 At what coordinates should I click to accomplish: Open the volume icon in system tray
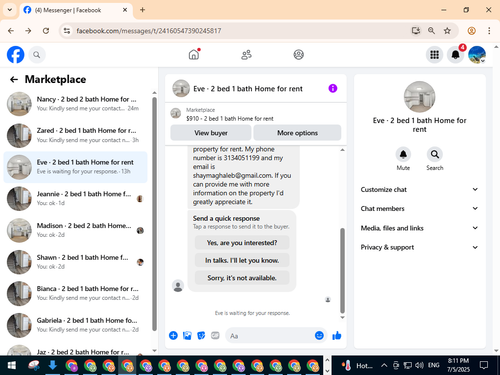419,366
